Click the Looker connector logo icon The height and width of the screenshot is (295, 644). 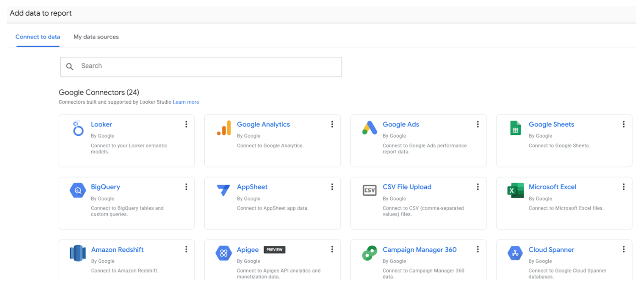pos(78,128)
